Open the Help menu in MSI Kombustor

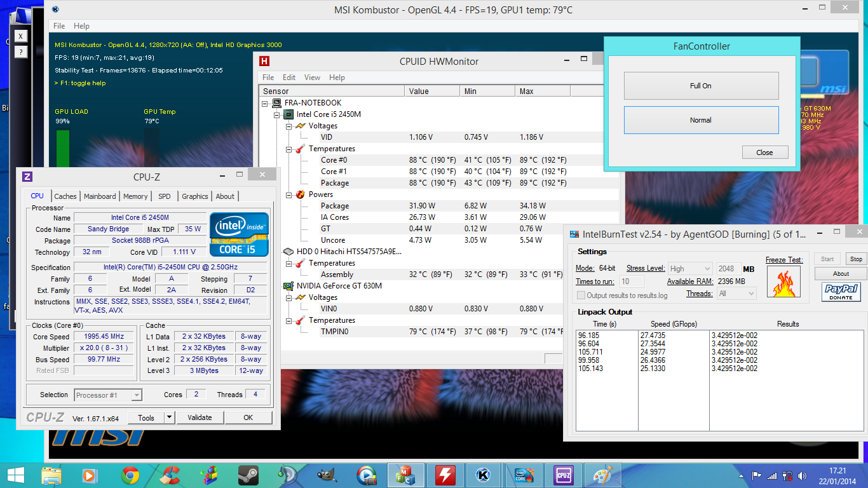click(81, 26)
